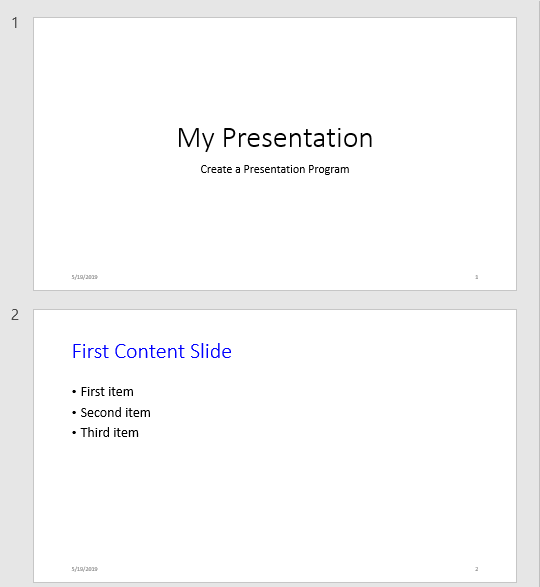Select slide 1 thumbnail titled My Presentation

pos(275,153)
